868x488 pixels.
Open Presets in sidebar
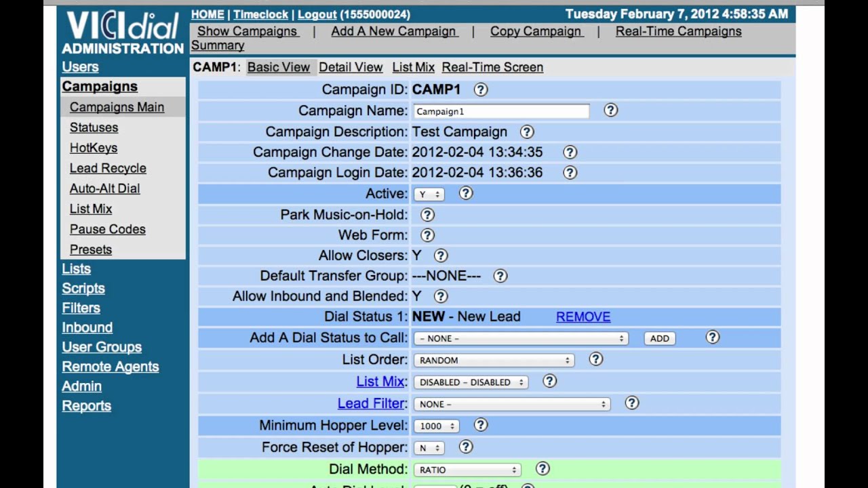90,249
